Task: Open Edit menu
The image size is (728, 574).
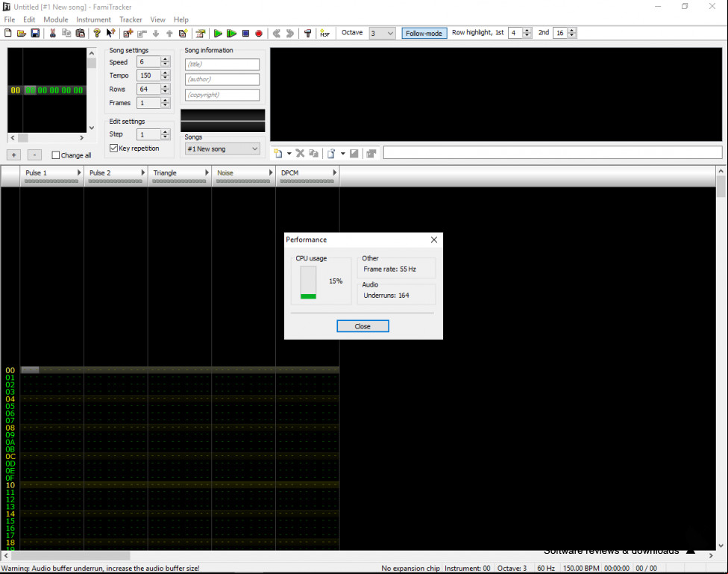Action: click(29, 19)
